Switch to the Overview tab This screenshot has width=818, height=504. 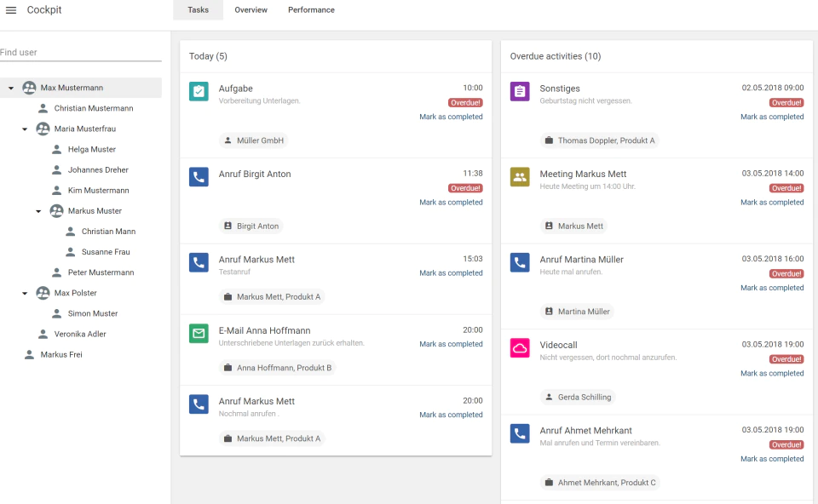[251, 10]
